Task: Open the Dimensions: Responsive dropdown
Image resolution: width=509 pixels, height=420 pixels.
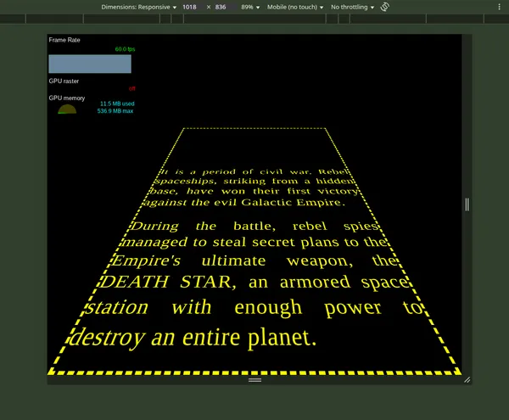Action: point(138,7)
